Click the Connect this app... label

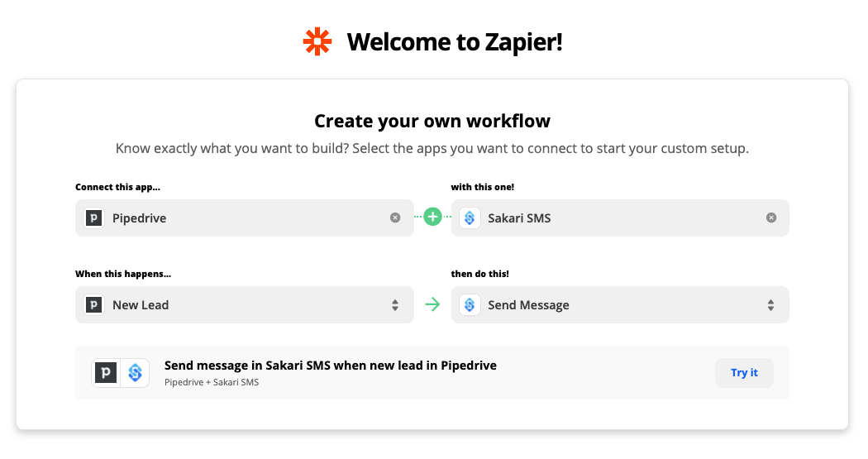118,187
